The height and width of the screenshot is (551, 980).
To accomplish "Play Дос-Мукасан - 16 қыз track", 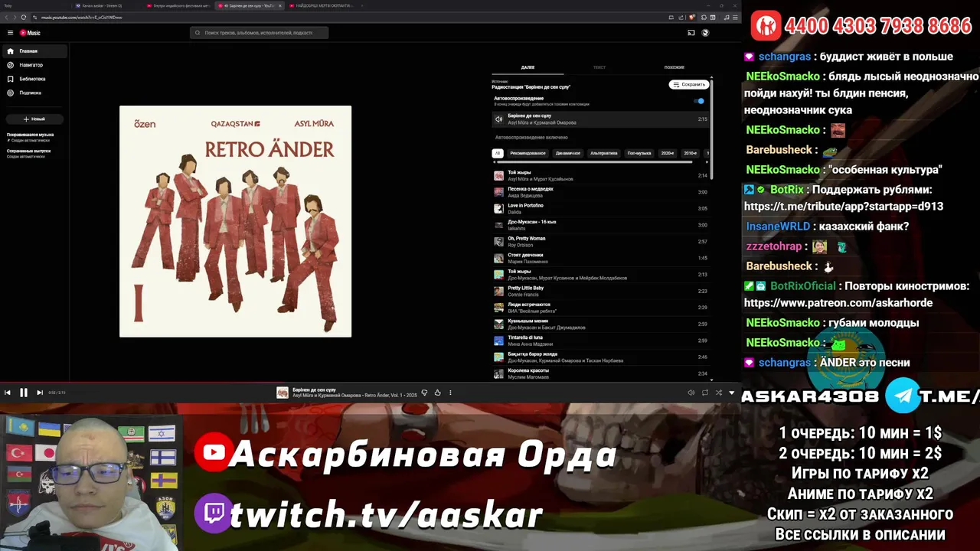I will 601,225.
